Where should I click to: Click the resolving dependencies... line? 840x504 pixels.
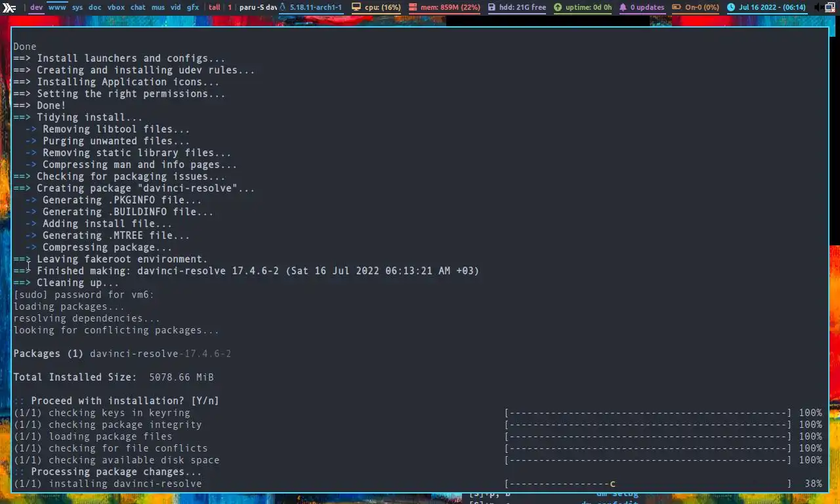[x=87, y=318]
